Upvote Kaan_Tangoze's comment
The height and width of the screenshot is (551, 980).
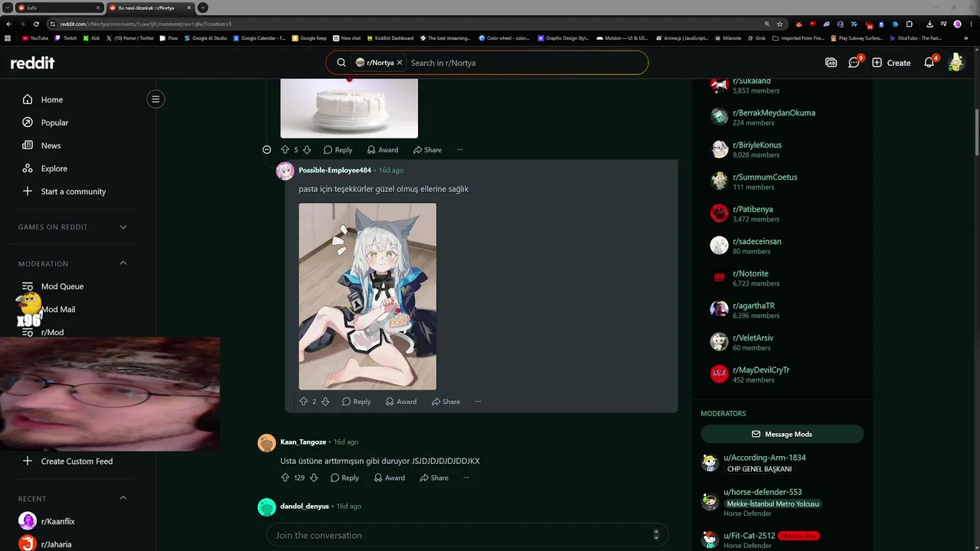click(285, 478)
